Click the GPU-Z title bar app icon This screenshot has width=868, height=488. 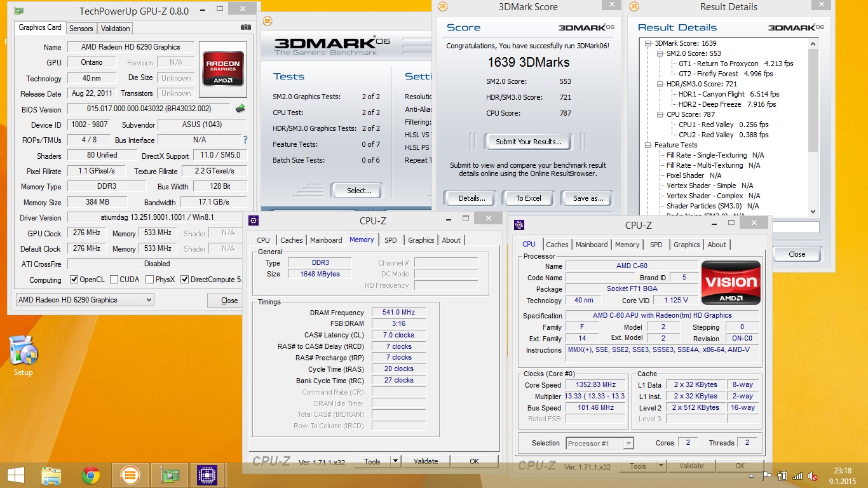(x=20, y=11)
